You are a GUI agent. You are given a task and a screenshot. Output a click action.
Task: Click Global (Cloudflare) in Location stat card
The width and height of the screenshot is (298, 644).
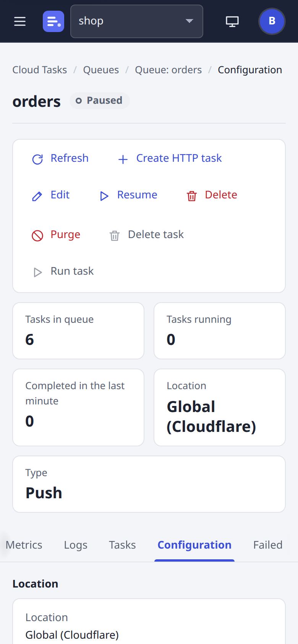tap(211, 417)
